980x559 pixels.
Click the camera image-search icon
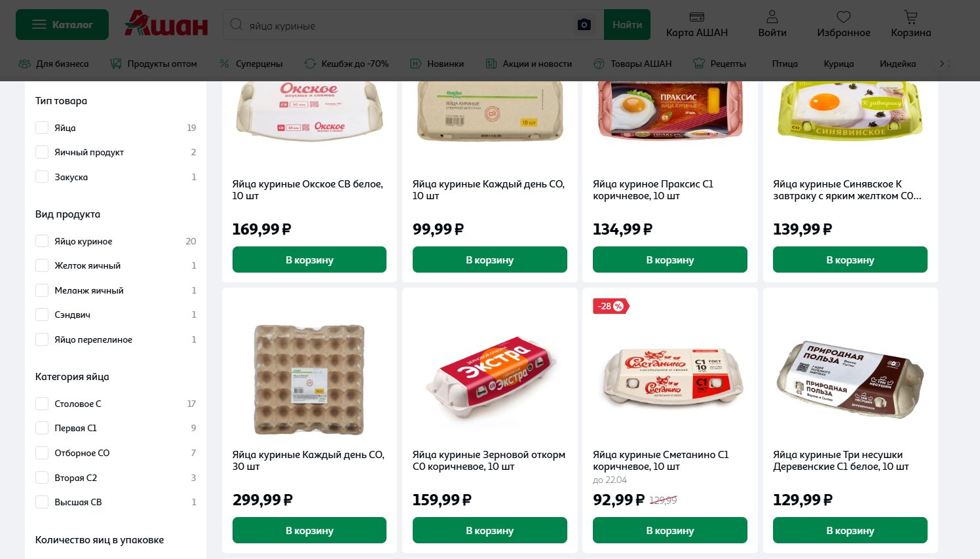coord(584,25)
